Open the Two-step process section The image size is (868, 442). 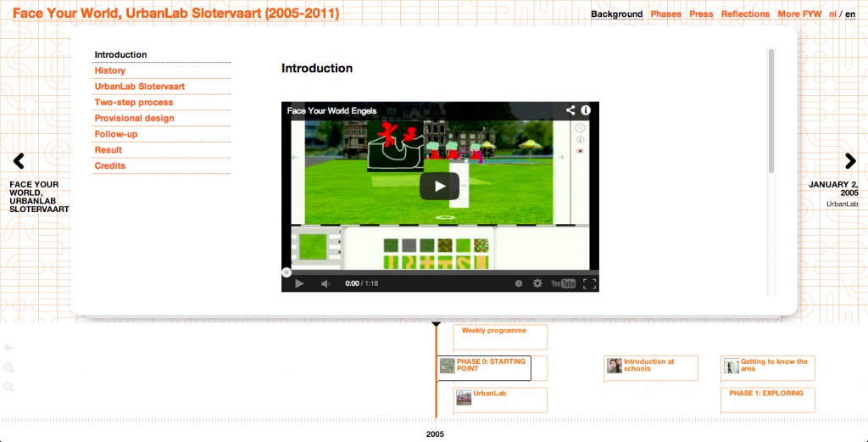(x=161, y=103)
